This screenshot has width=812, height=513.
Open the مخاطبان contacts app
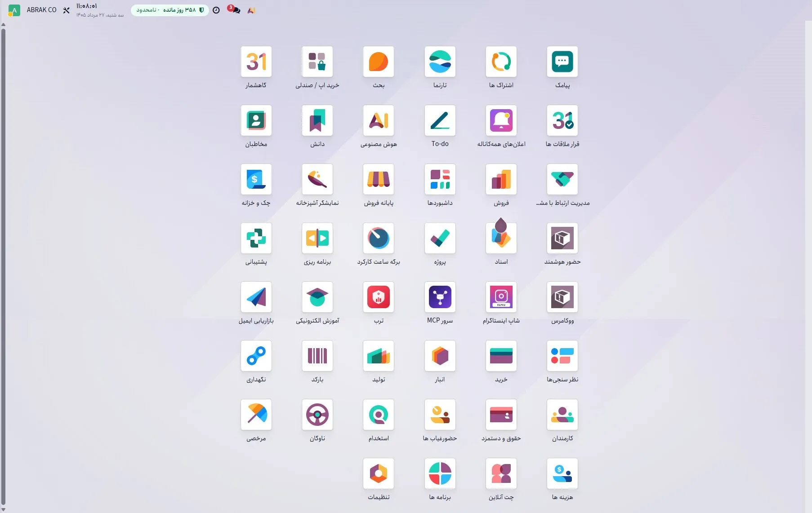[x=256, y=120]
